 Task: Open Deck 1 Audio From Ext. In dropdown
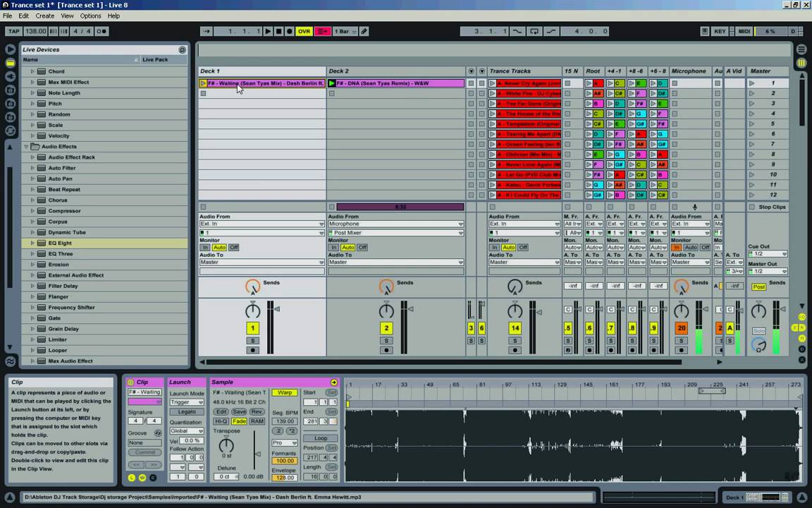[262, 224]
